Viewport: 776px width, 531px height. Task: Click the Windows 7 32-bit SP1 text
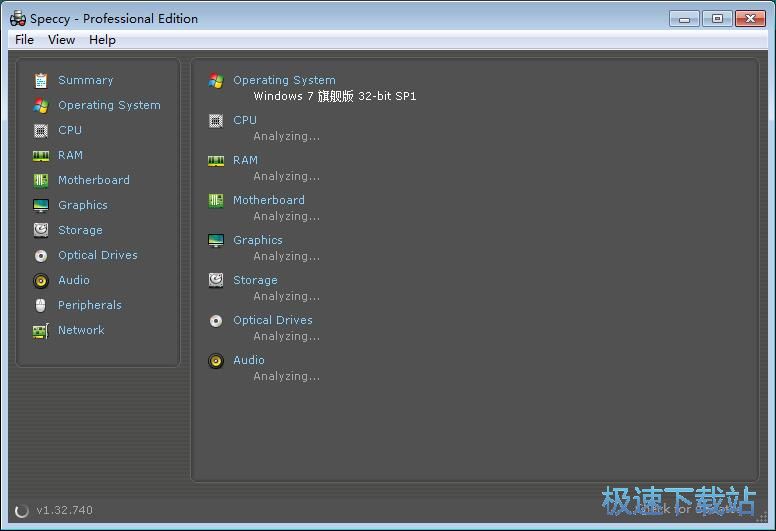click(335, 96)
